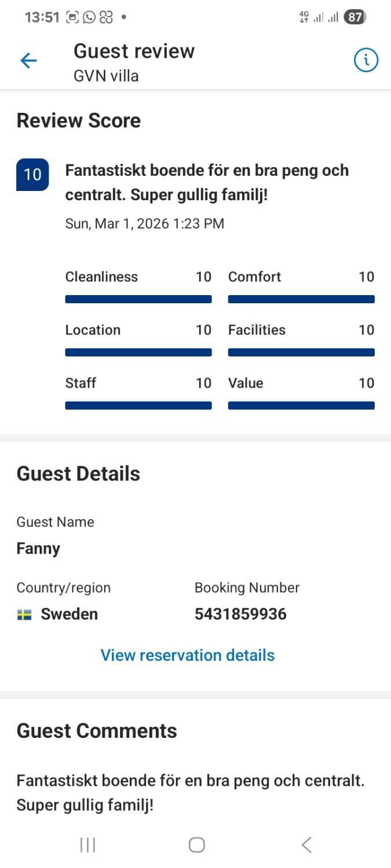
Task: Tap the Android home button
Action: point(197,845)
